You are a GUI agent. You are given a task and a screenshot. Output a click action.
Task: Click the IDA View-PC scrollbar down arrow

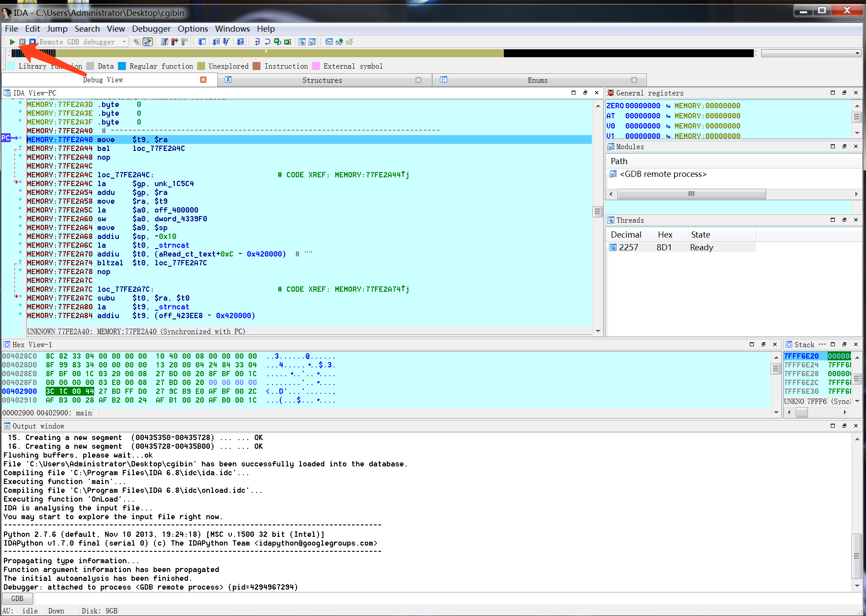[598, 331]
